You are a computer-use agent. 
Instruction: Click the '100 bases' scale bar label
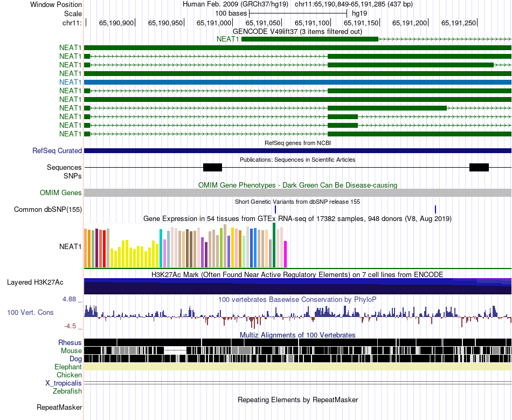click(x=231, y=13)
